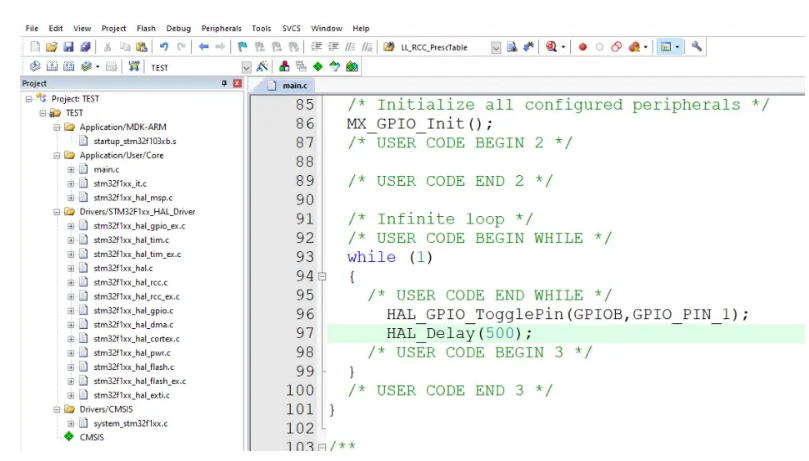Screen dimensions: 809x461
Task: Open the File menu
Action: (32, 28)
